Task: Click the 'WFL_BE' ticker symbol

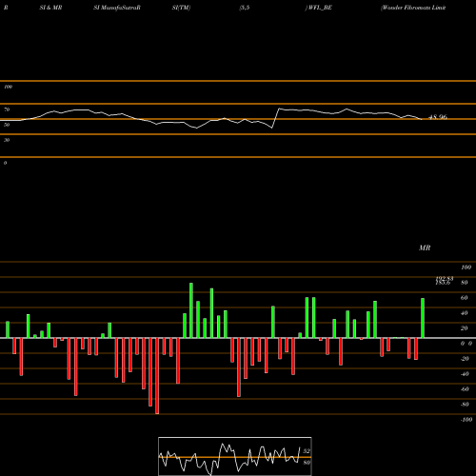Action: tap(320, 8)
